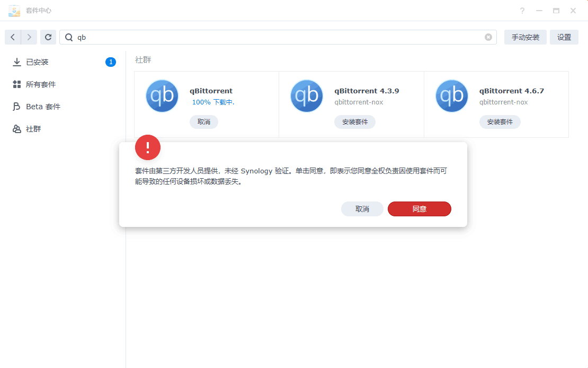Click the qBittorrent 4.3.9 title

[367, 91]
